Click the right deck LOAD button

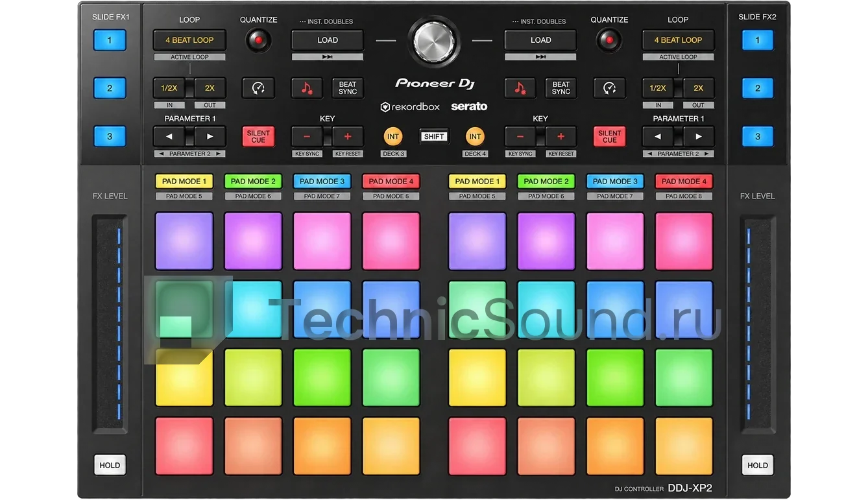(x=540, y=40)
